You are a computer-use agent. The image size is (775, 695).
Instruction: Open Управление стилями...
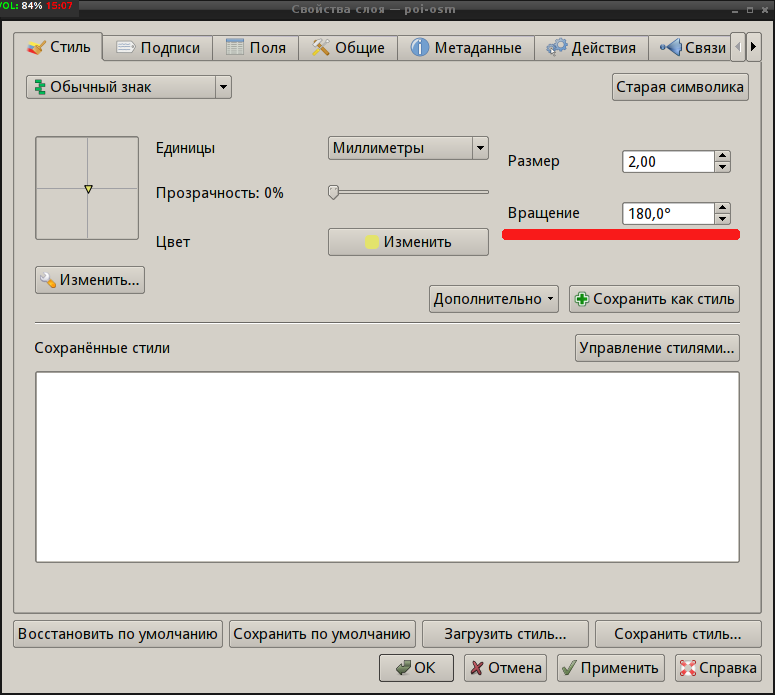pos(657,348)
